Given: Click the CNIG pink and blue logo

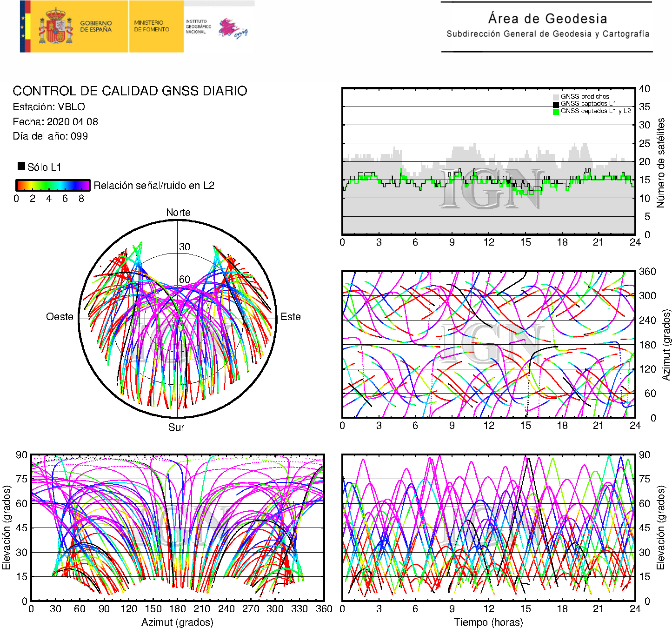Looking at the screenshot, I should pos(233,29).
